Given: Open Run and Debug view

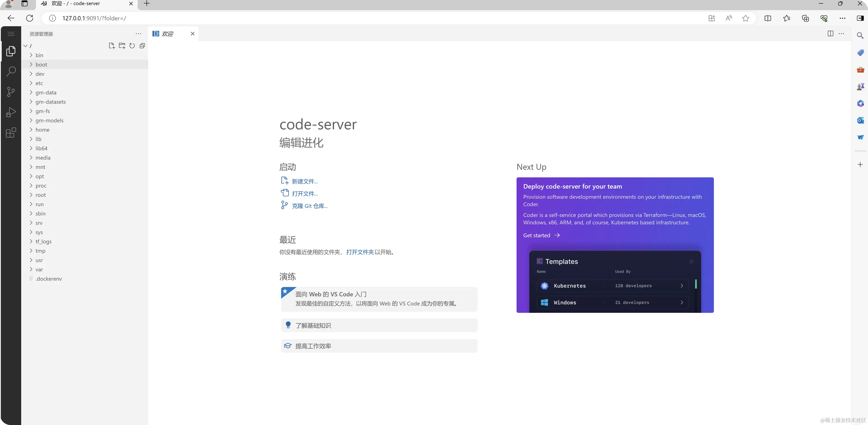Looking at the screenshot, I should click(11, 112).
